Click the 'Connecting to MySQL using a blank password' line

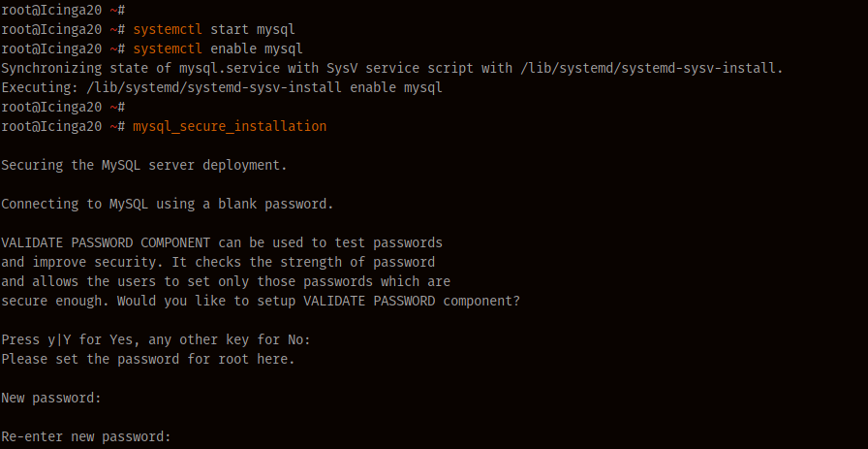168,204
